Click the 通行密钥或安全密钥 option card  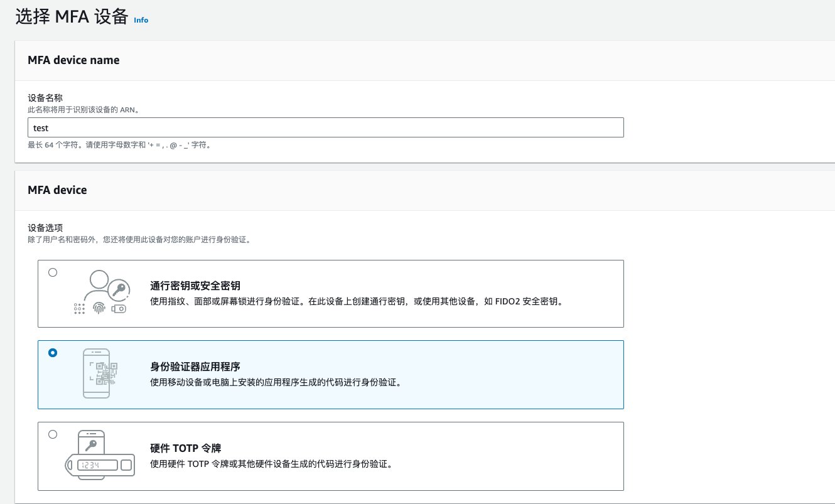click(331, 293)
